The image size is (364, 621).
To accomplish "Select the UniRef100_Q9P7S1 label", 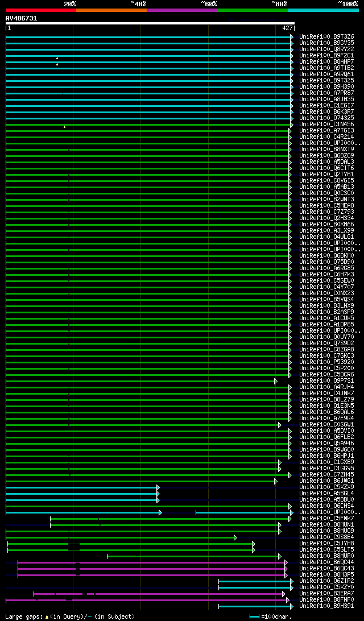I will [327, 381].
